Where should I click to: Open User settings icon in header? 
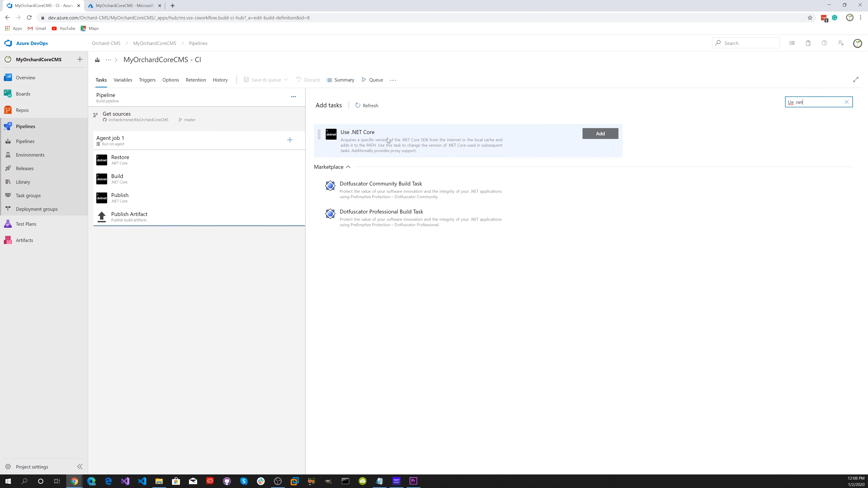[x=841, y=43]
